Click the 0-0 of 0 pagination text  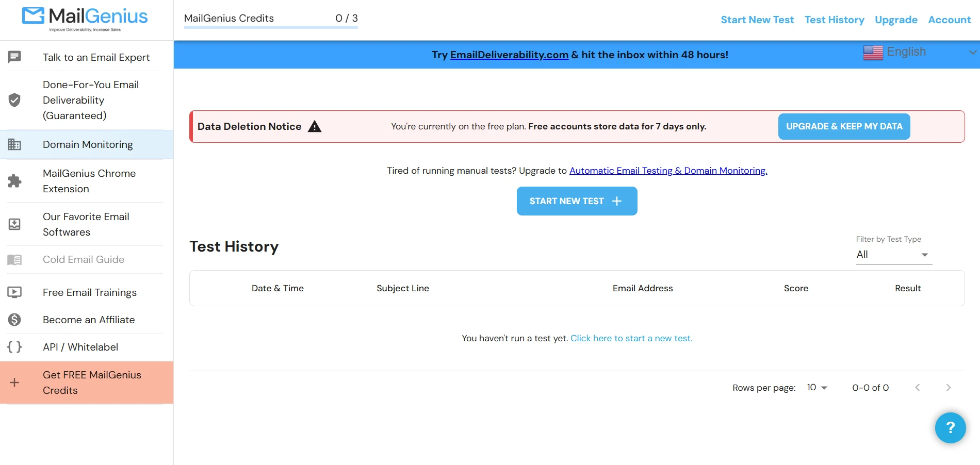click(x=870, y=388)
